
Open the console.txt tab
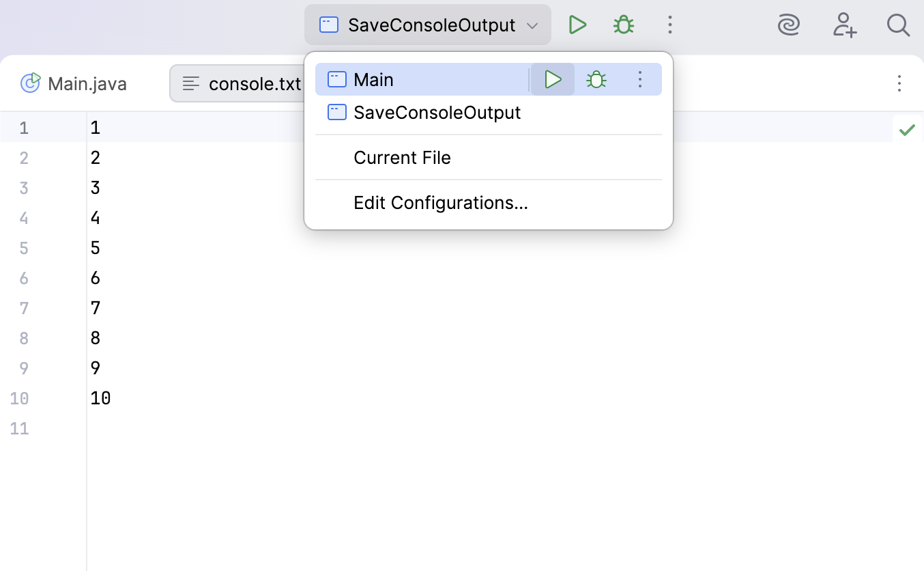pos(255,83)
